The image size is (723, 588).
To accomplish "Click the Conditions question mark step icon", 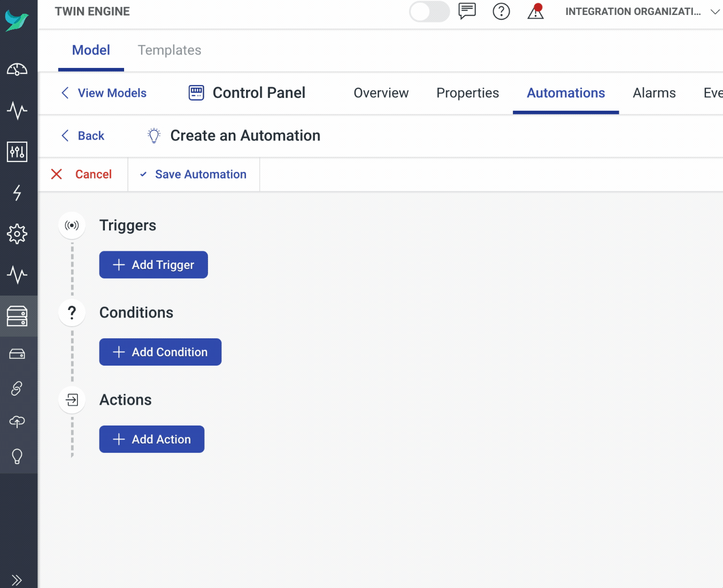I will tap(72, 312).
